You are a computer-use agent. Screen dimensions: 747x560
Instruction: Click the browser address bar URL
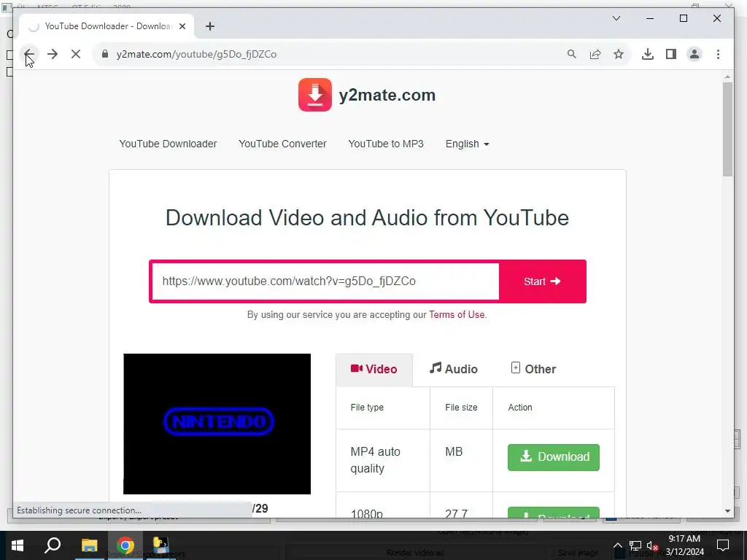click(x=196, y=54)
